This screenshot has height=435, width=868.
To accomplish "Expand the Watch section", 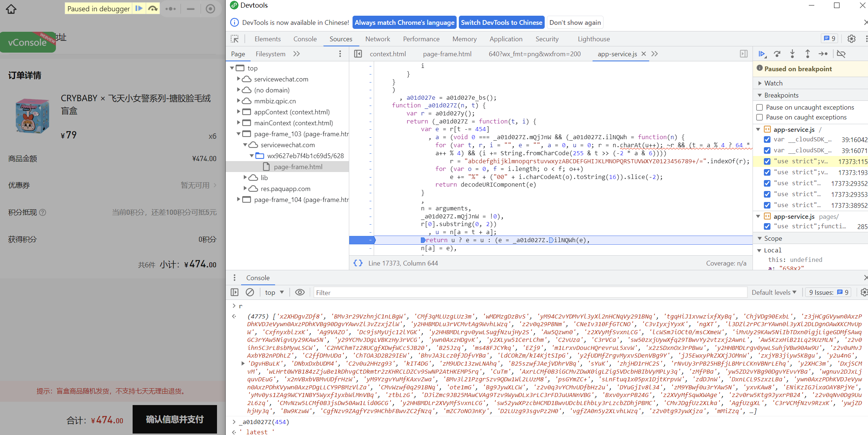I will (x=773, y=83).
